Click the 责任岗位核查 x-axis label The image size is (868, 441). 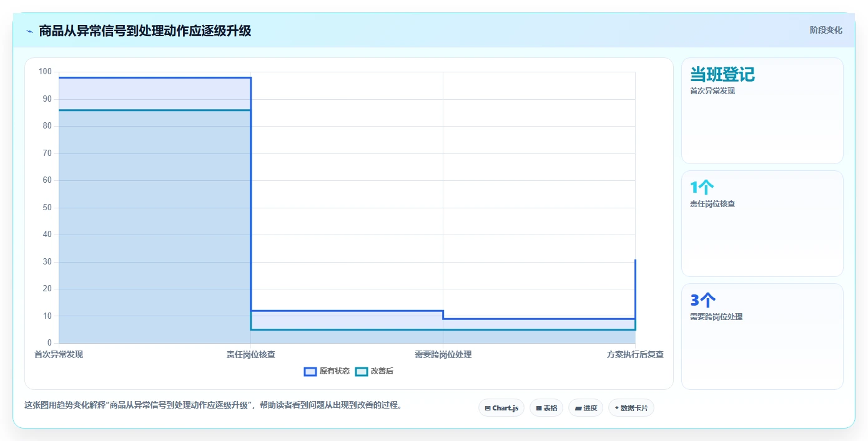tap(251, 354)
